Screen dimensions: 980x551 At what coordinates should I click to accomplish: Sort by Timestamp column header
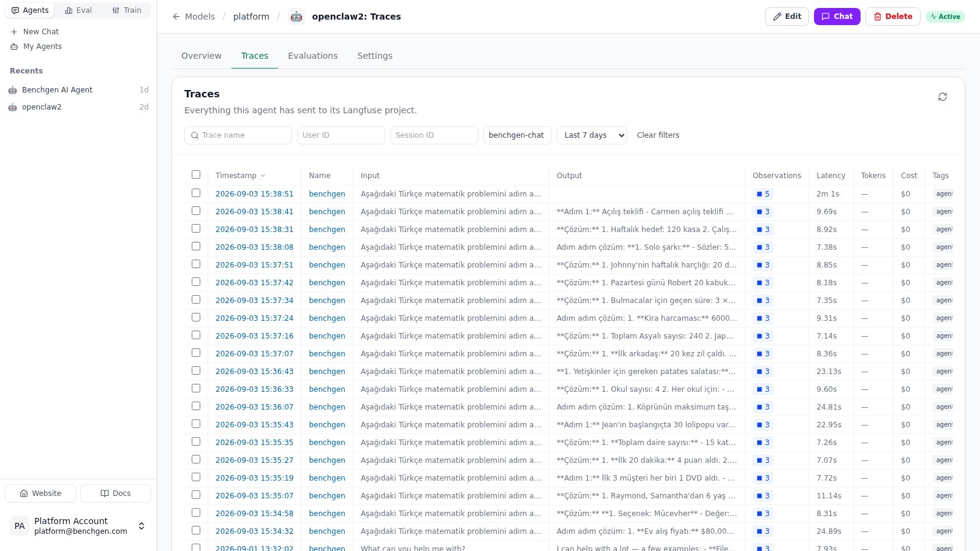click(x=240, y=176)
